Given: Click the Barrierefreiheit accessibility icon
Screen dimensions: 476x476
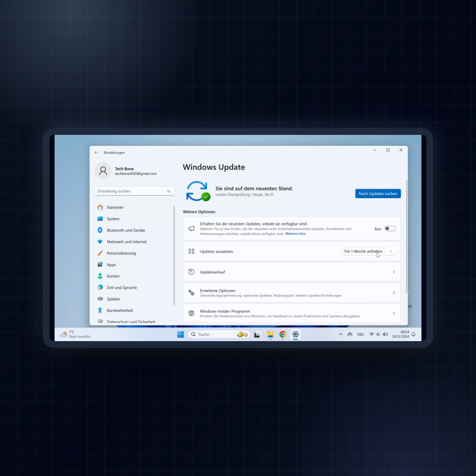Looking at the screenshot, I should click(100, 311).
